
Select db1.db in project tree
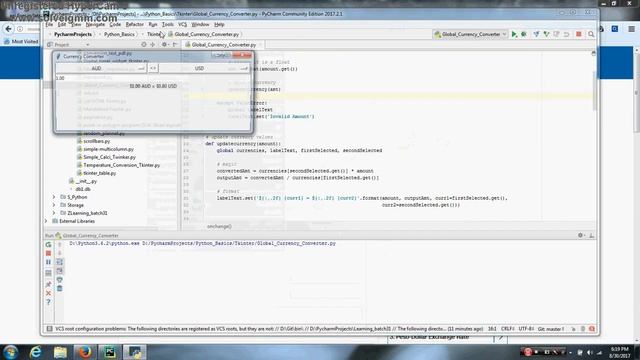83,189
